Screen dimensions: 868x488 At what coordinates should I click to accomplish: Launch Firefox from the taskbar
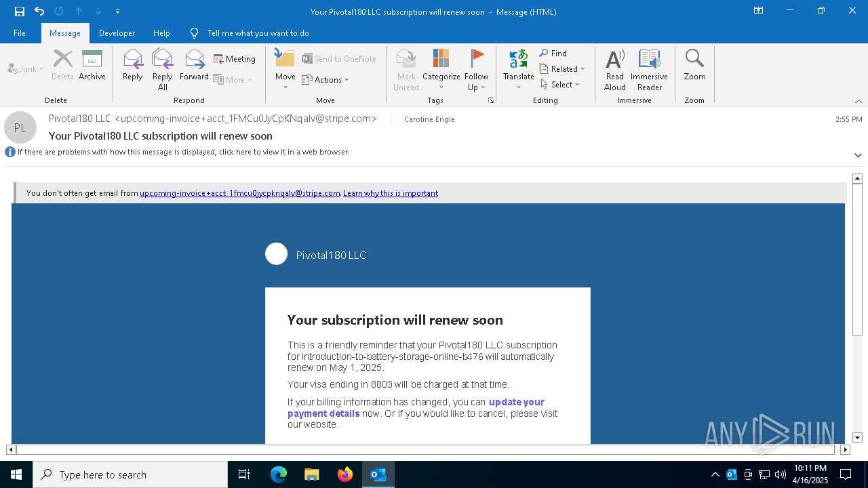click(344, 474)
